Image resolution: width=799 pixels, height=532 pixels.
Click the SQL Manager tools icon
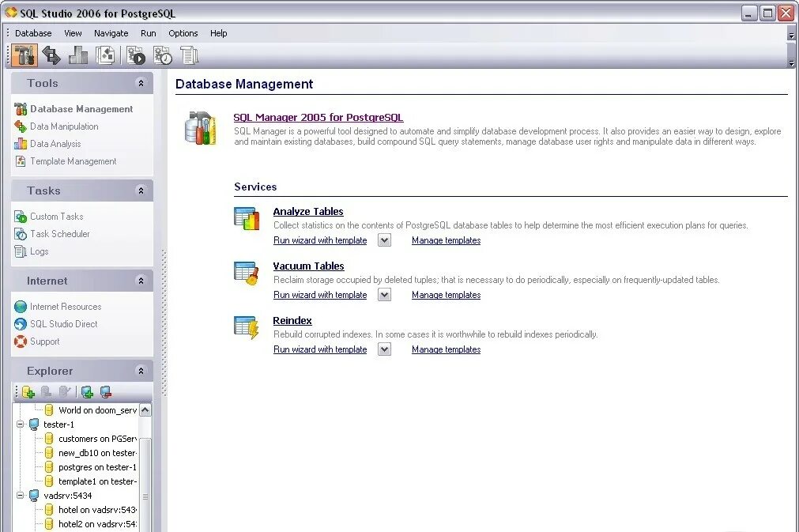coord(200,128)
